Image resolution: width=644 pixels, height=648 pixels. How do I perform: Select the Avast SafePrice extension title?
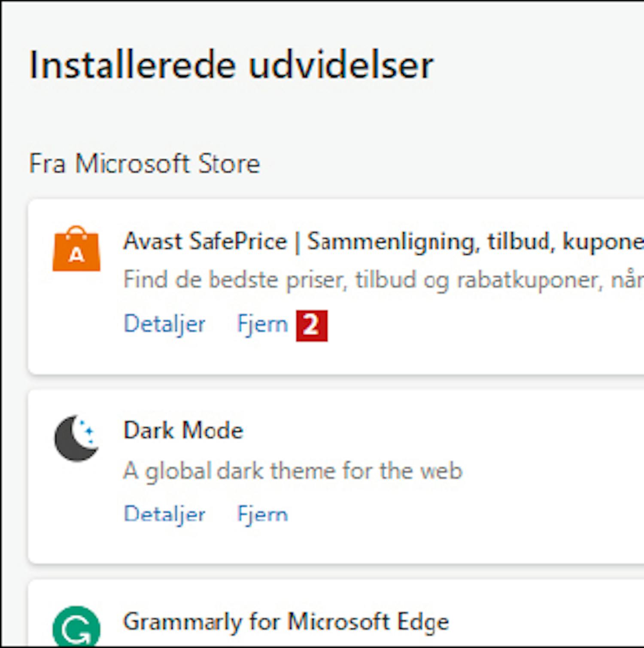pos(383,242)
